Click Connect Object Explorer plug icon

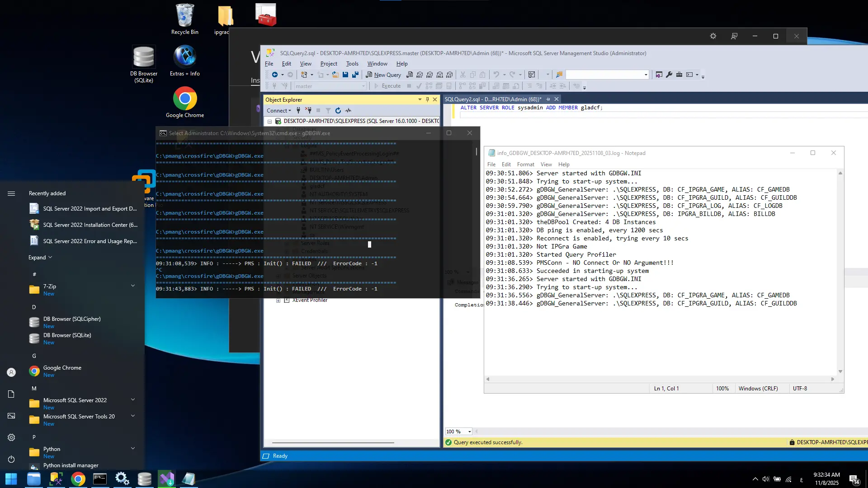pos(298,110)
